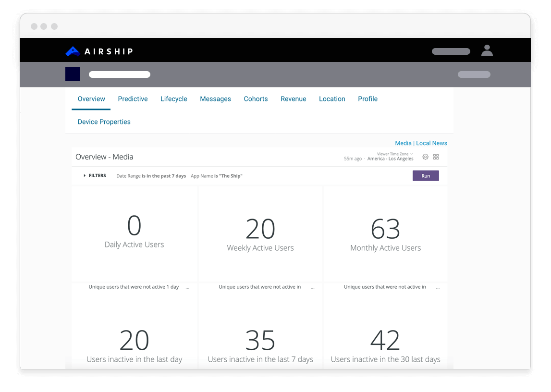Expand the FILTERS section
The width and height of the screenshot is (551, 392).
95,176
